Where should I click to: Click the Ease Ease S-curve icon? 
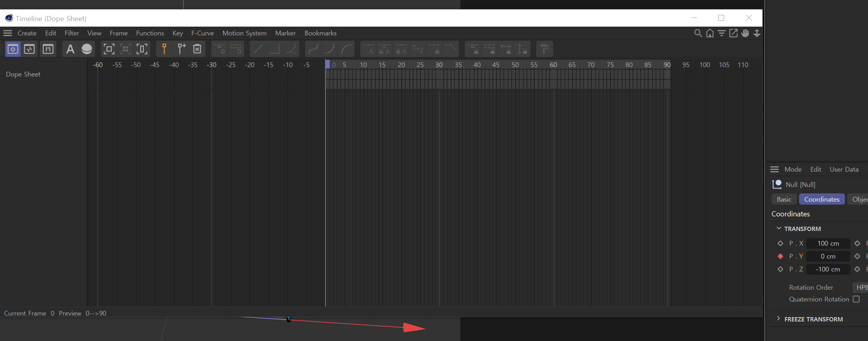(313, 49)
